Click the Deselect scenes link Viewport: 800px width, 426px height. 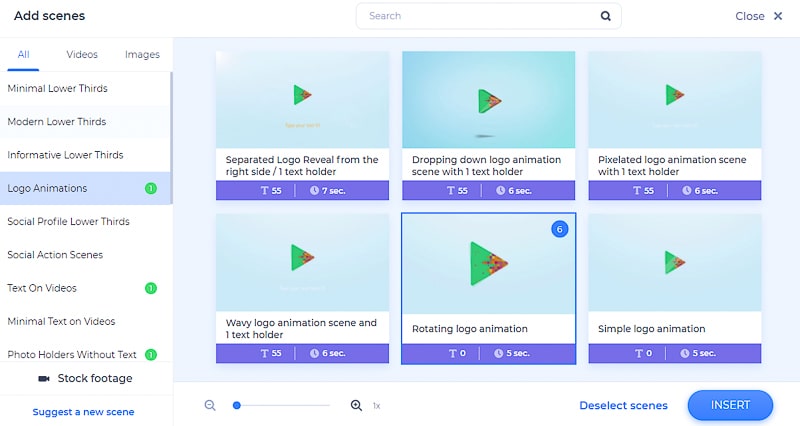coord(623,406)
